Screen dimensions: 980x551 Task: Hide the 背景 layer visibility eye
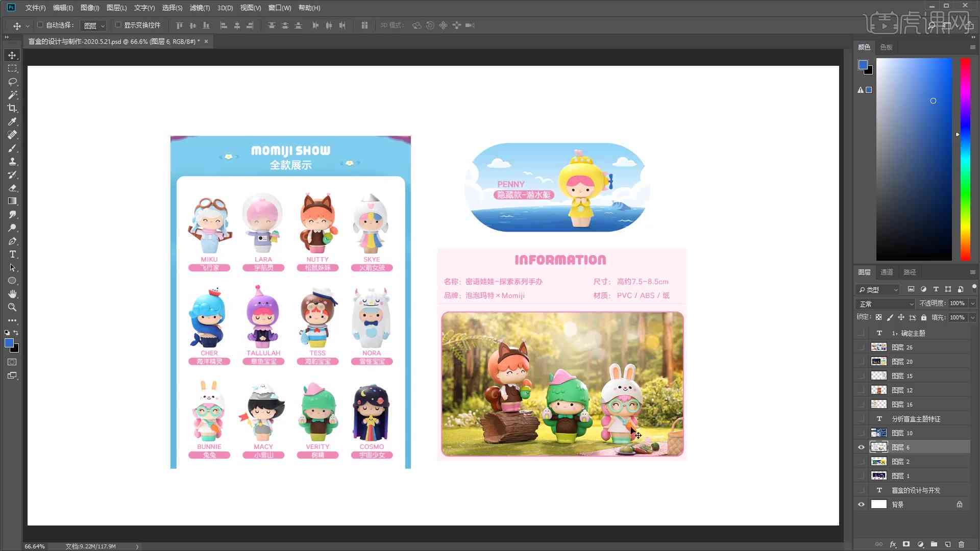point(862,505)
